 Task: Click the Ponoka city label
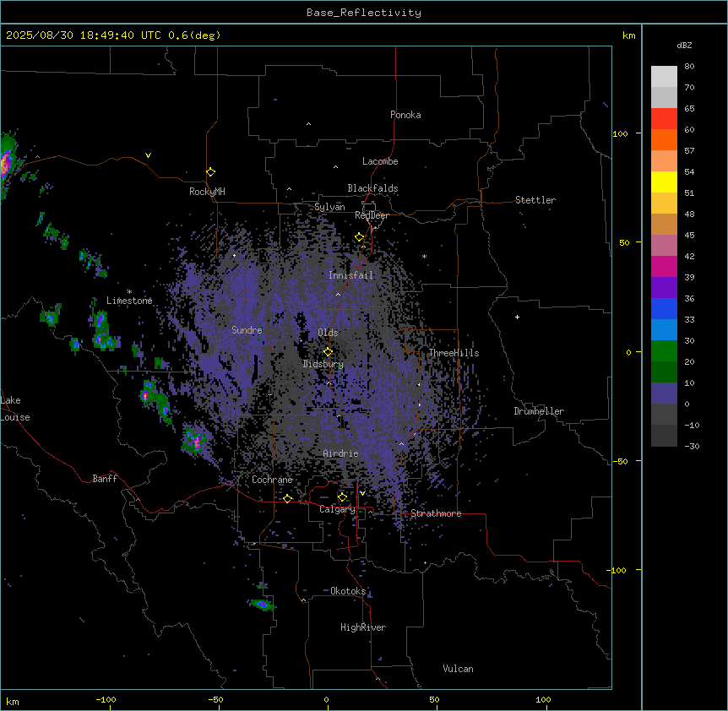point(405,115)
